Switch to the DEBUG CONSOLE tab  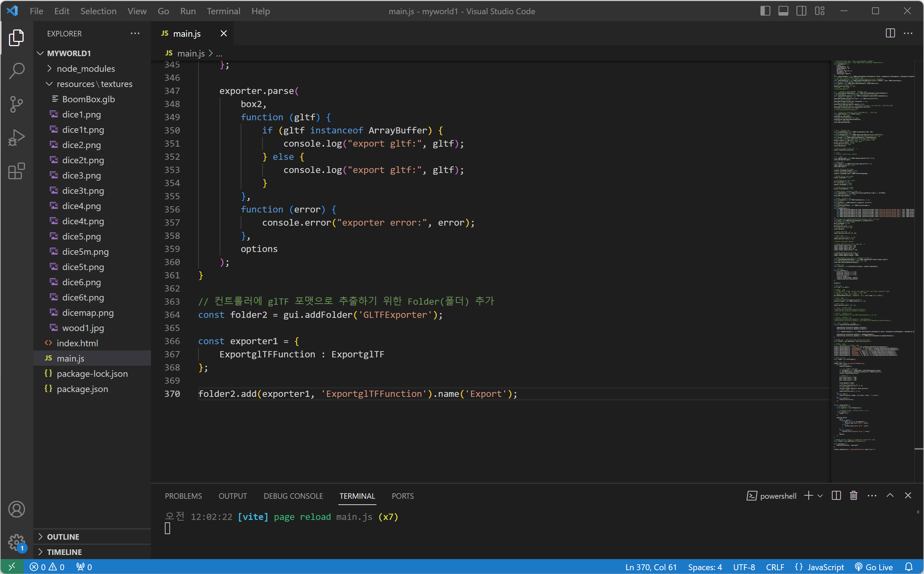tap(293, 496)
